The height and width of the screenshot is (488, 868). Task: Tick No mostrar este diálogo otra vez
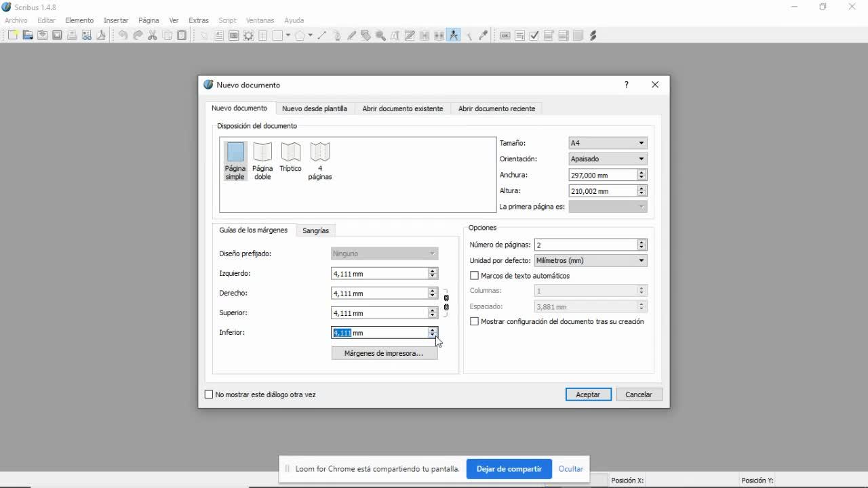(x=209, y=394)
